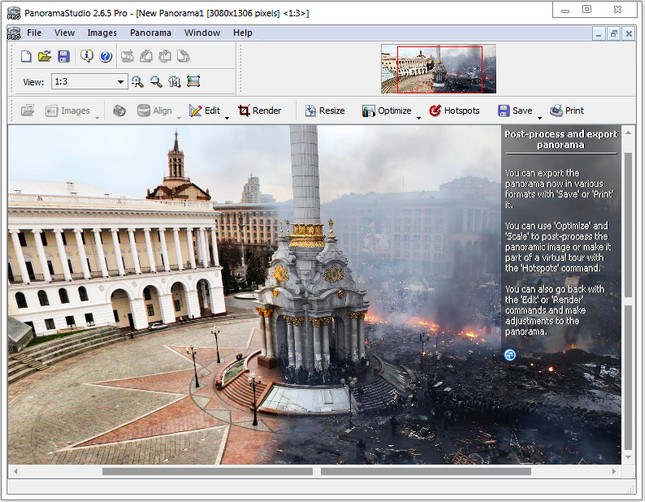Click the New panorama icon
This screenshot has width=645, height=502.
point(27,56)
